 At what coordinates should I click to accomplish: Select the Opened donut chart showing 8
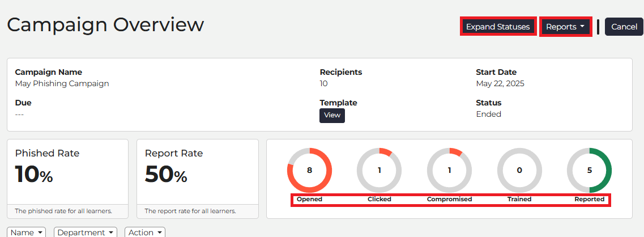[309, 170]
